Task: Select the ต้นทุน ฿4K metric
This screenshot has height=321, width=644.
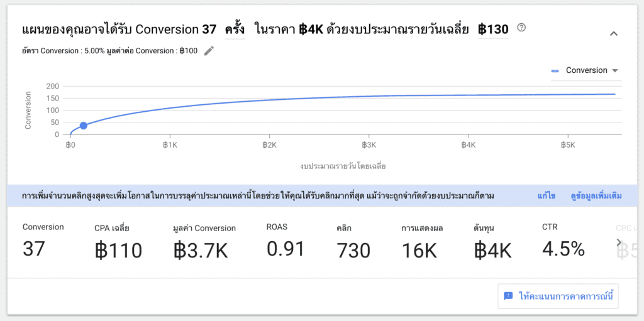Action: coord(492,250)
